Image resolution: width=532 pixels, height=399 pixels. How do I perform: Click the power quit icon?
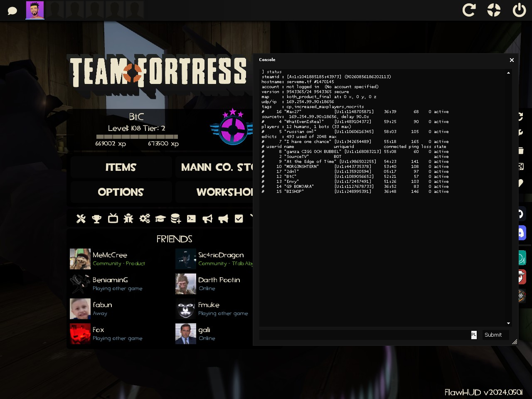519,10
